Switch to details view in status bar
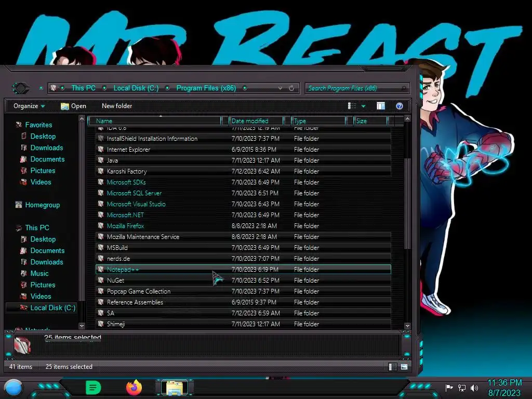The width and height of the screenshot is (532, 399). [x=392, y=367]
